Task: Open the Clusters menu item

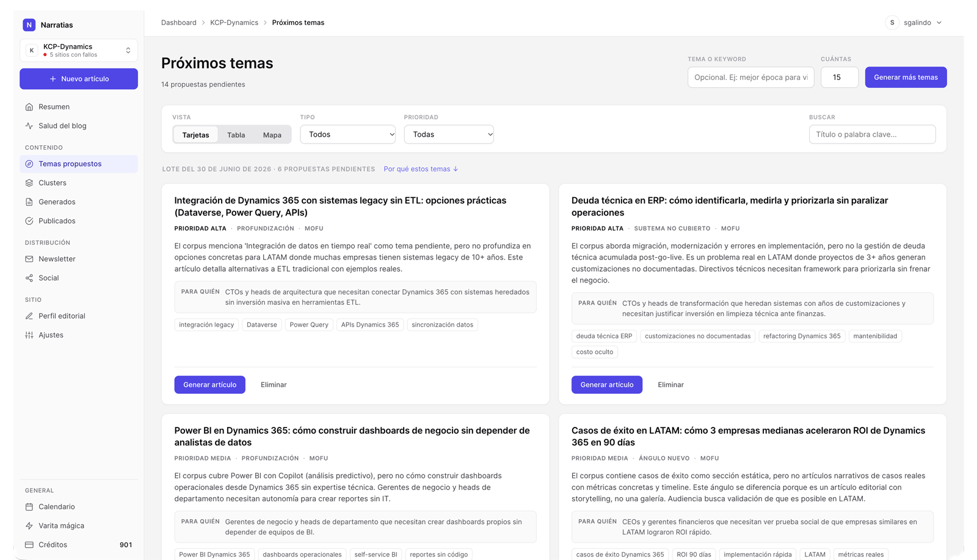Action: (x=79, y=183)
